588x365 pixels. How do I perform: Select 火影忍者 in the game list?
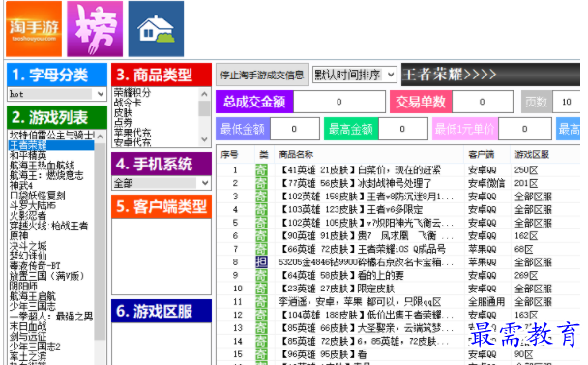[x=28, y=216]
